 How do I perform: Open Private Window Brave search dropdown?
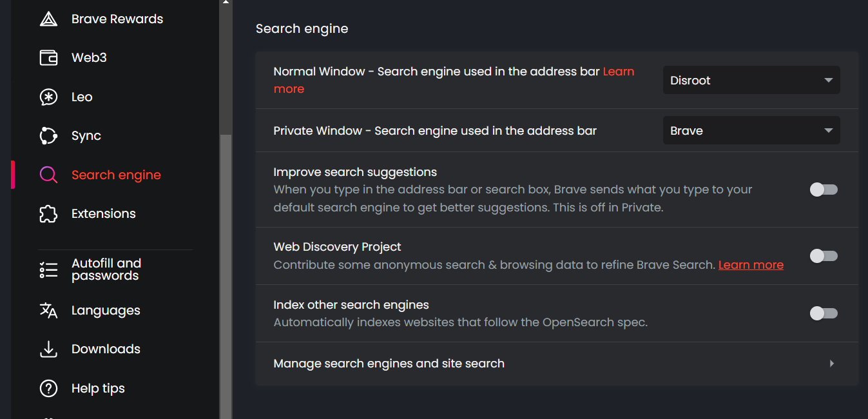click(751, 130)
